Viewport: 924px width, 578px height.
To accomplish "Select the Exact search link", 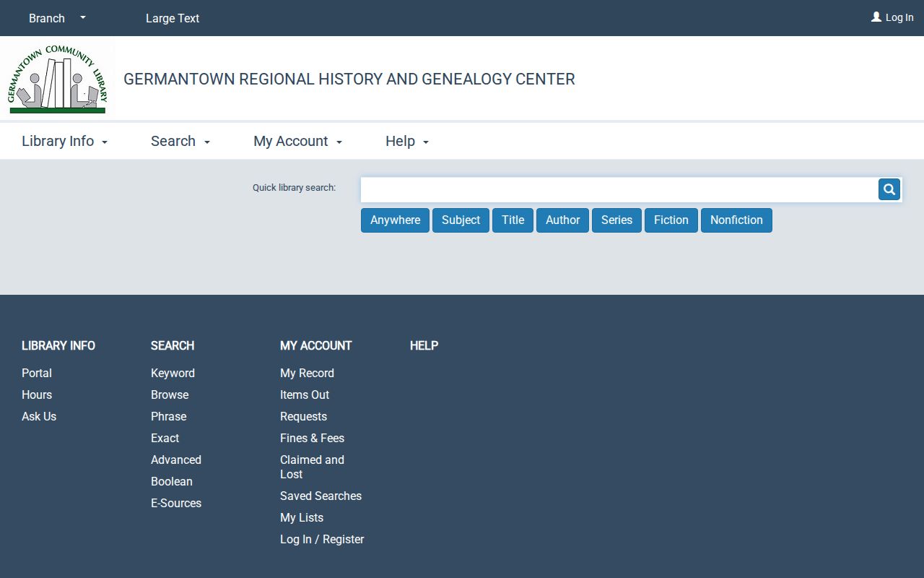I will 165,438.
